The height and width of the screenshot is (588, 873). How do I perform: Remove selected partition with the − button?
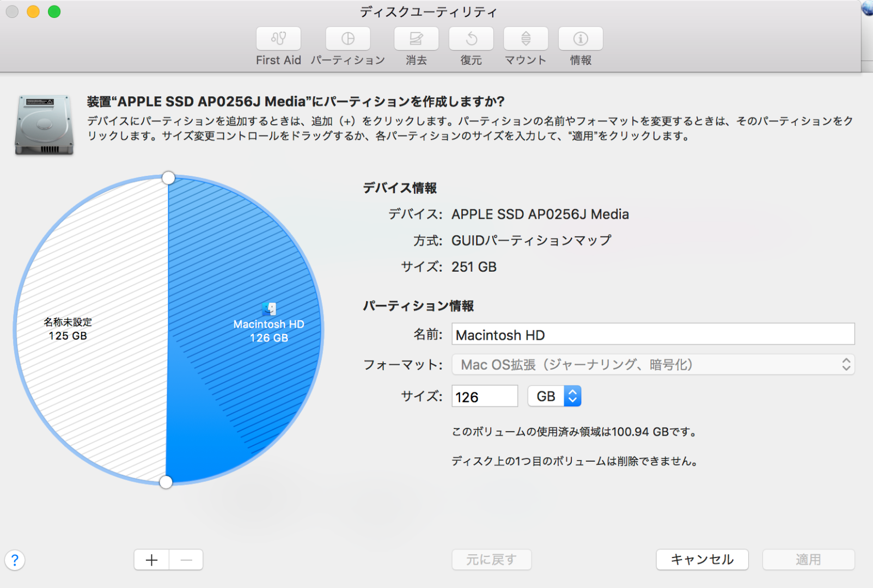pyautogui.click(x=186, y=559)
